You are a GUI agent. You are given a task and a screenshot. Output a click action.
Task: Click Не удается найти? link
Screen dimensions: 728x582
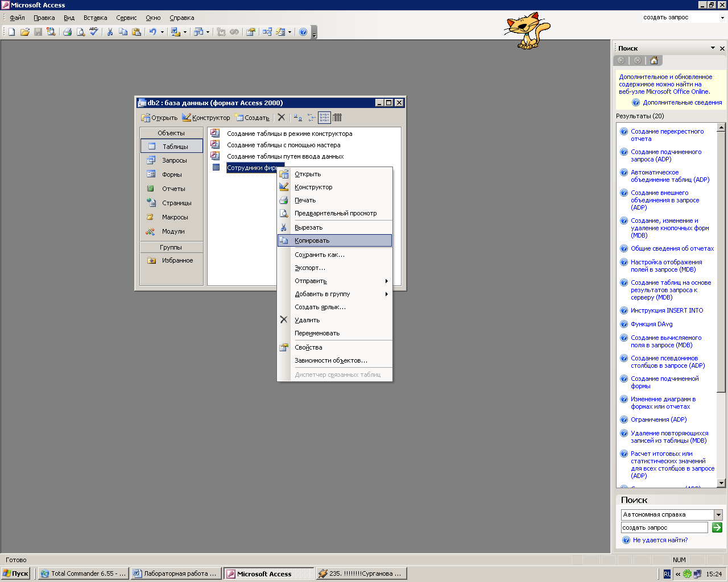coord(660,540)
